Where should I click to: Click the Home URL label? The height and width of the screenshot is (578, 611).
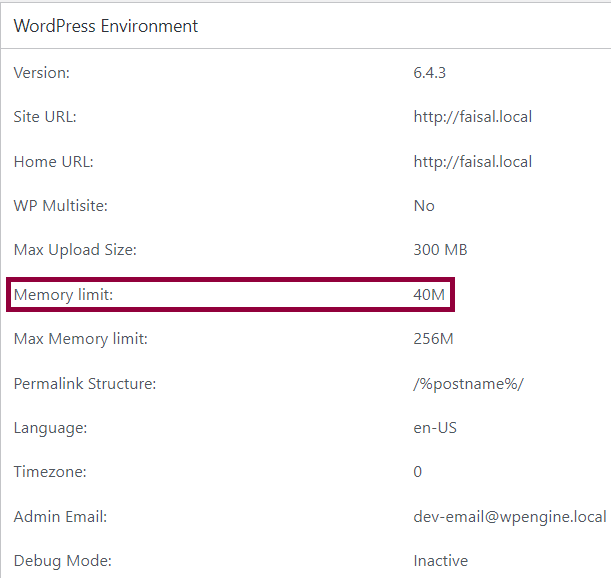pyautogui.click(x=54, y=162)
